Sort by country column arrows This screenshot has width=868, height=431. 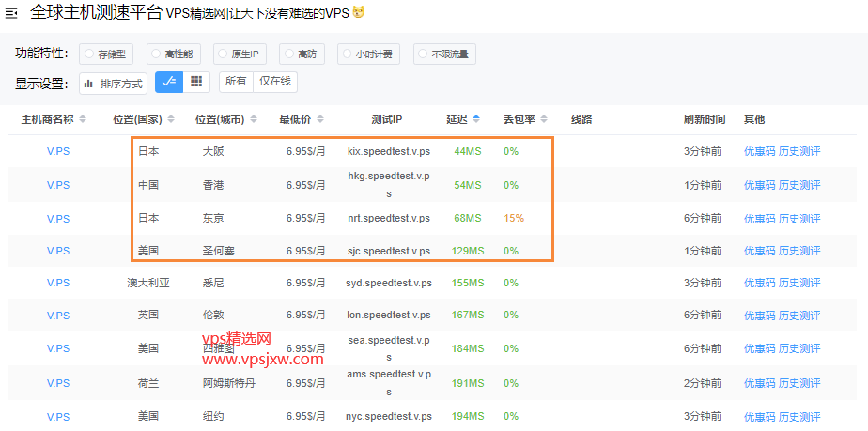(x=171, y=119)
